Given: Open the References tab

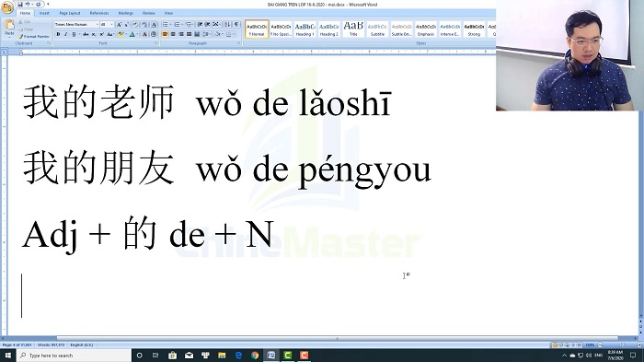Looking at the screenshot, I should tap(99, 13).
